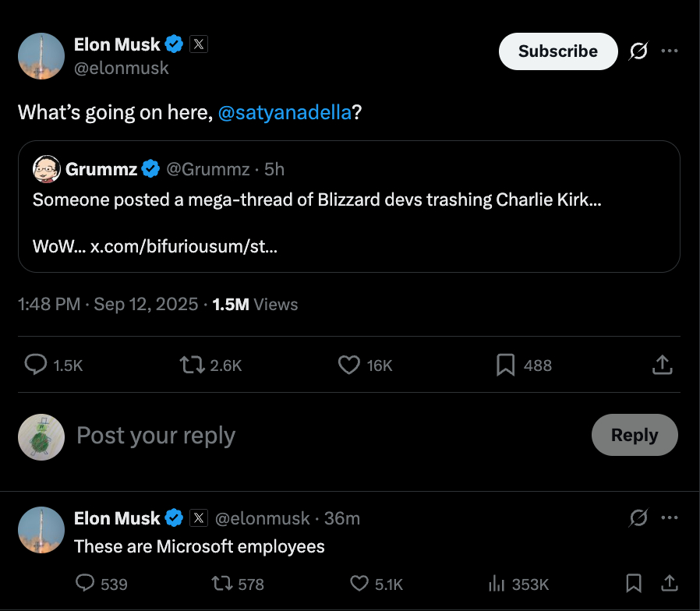Bookmark the main post showing 488
Image resolution: width=700 pixels, height=611 pixels.
point(506,365)
